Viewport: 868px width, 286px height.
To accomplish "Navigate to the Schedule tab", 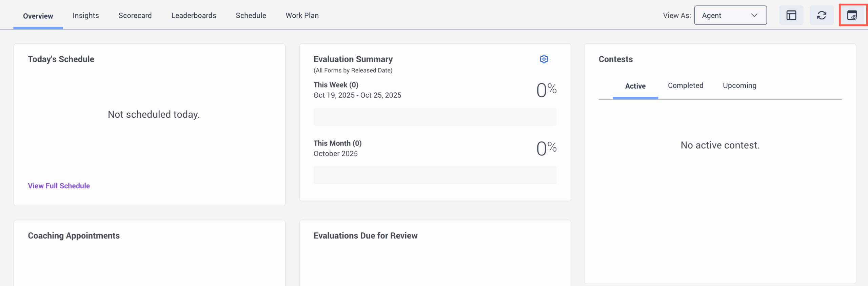I will (x=251, y=16).
